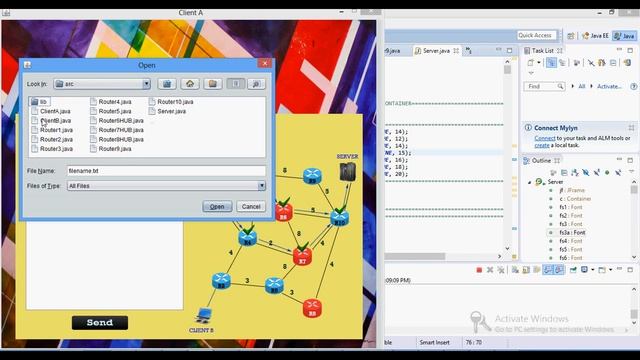Show hidden editor tabs list
640x360 pixels.
[x=469, y=51]
